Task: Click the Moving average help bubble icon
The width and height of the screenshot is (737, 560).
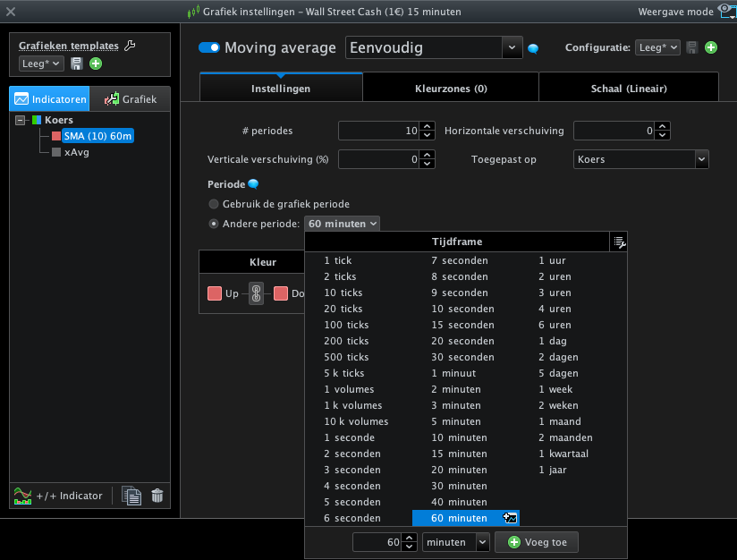Action: [533, 48]
